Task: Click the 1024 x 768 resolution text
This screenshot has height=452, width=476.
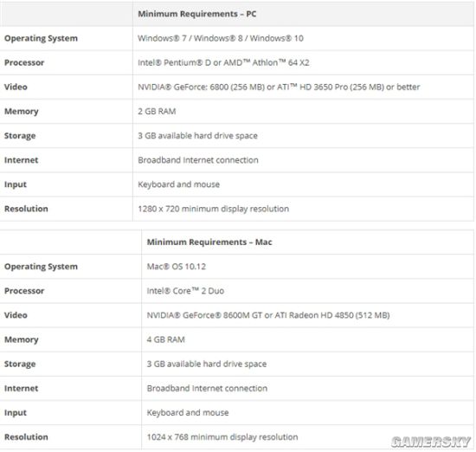Action: coord(222,436)
